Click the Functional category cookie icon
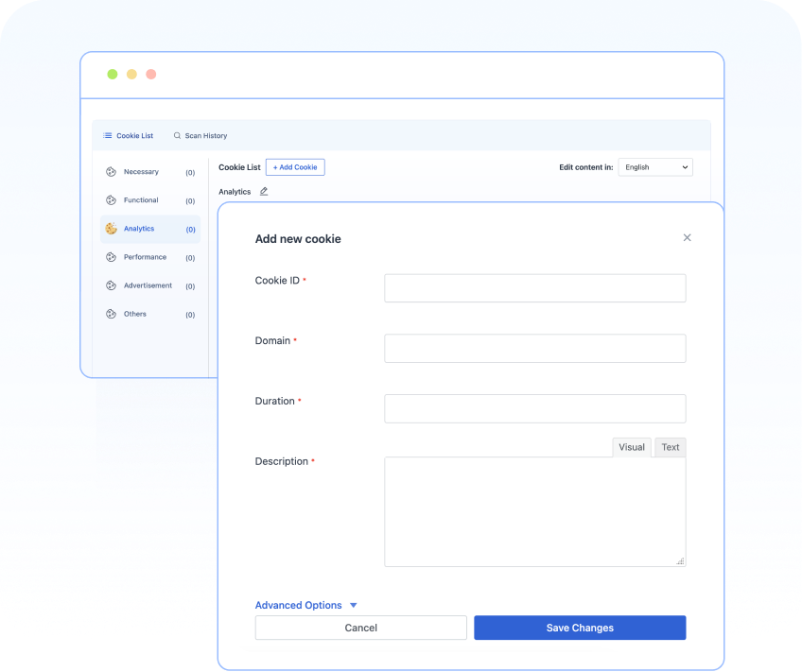Screen dimensions: 802x672 click(112, 199)
